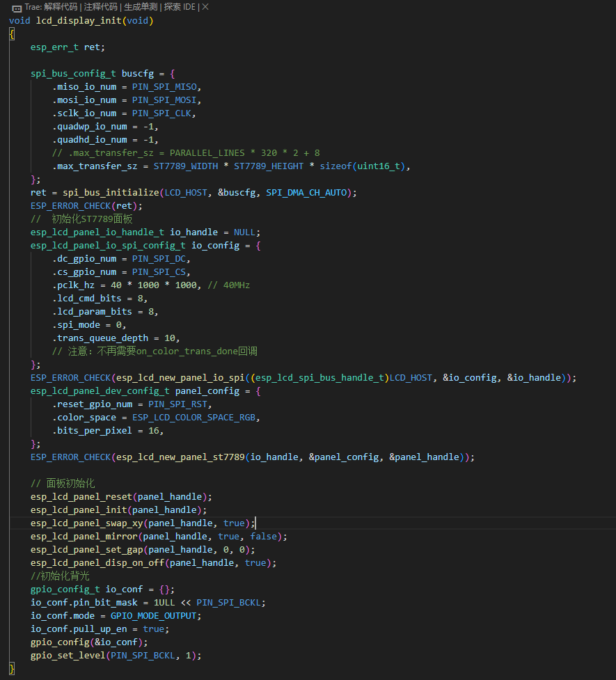Screen dimensions: 616x680
Task: Click the 生成单测 code lens link
Action: pos(141,7)
